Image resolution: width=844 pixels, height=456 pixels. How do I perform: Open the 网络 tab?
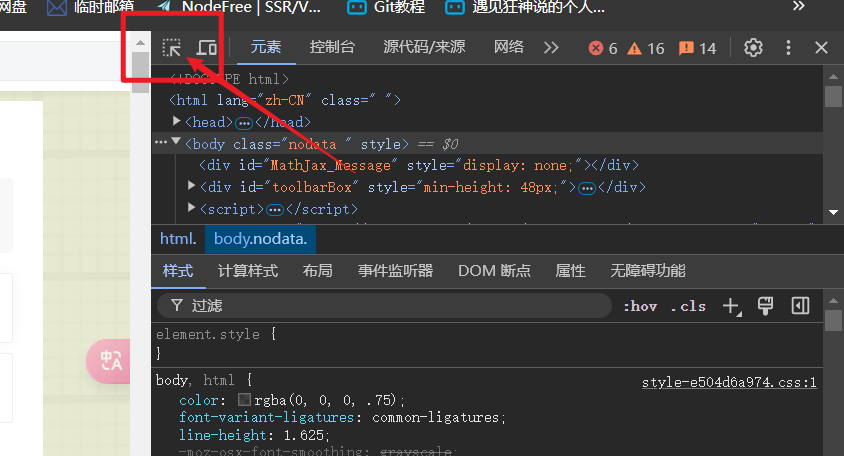[509, 47]
